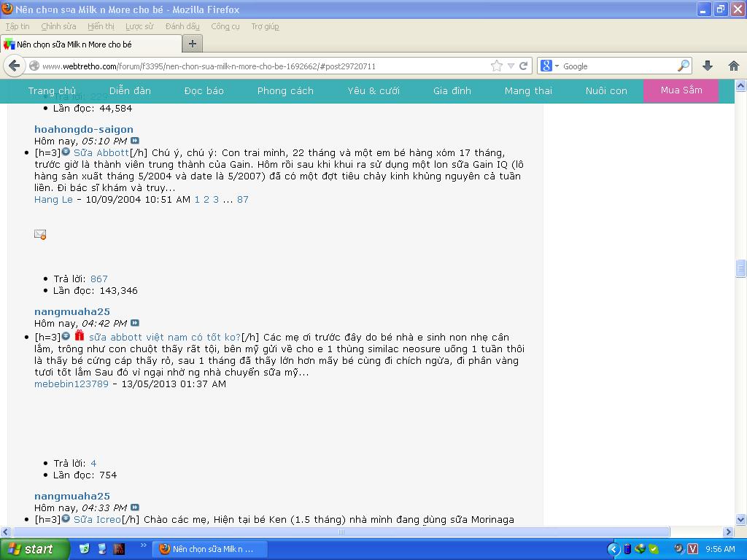Open the Tập tin menu

point(18,26)
